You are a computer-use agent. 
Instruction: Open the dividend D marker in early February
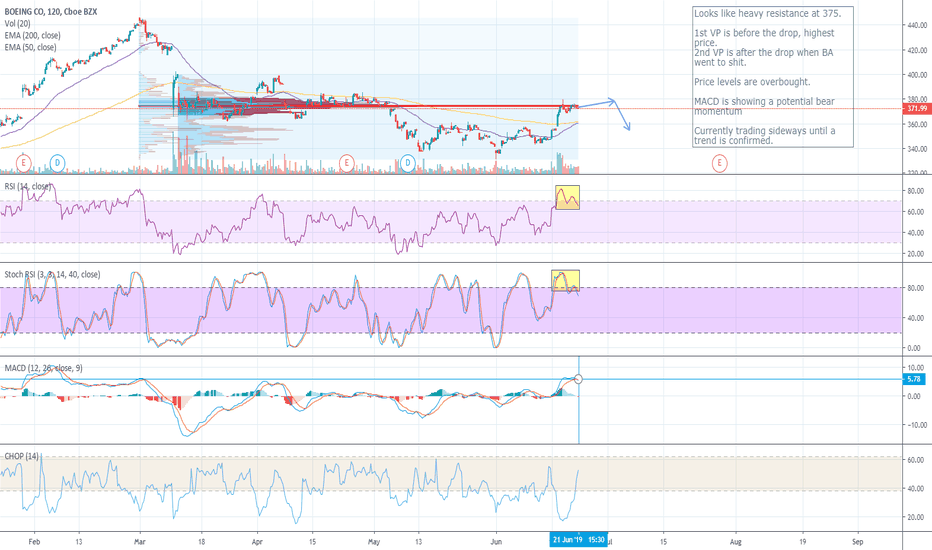57,162
